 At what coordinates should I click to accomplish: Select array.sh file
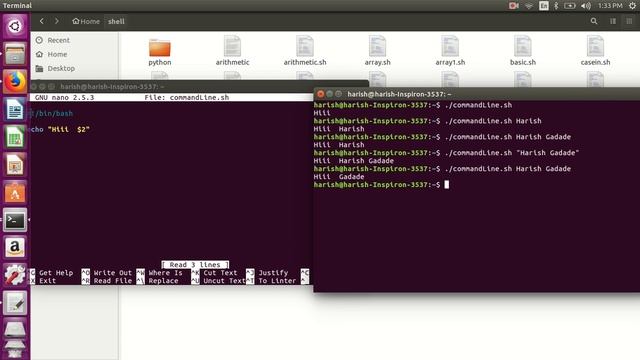coord(378,51)
